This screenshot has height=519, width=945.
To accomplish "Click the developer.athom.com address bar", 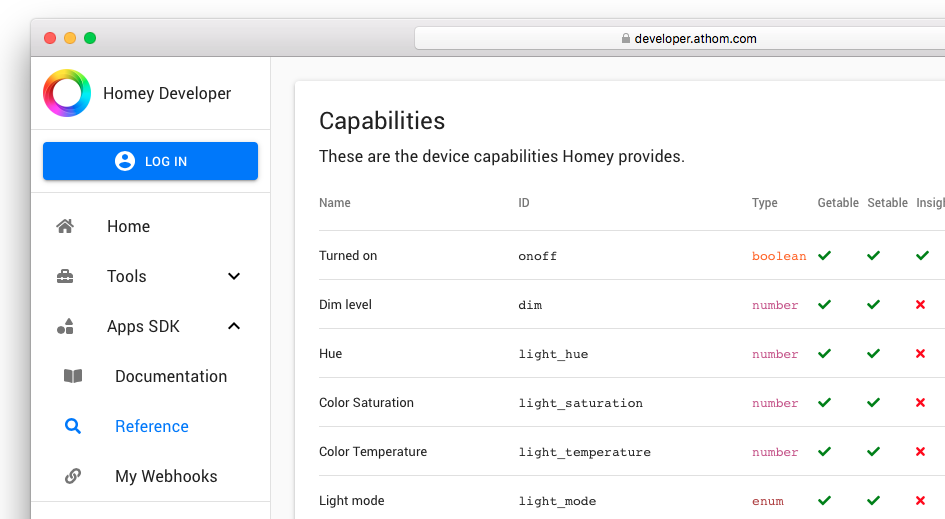I will [690, 39].
